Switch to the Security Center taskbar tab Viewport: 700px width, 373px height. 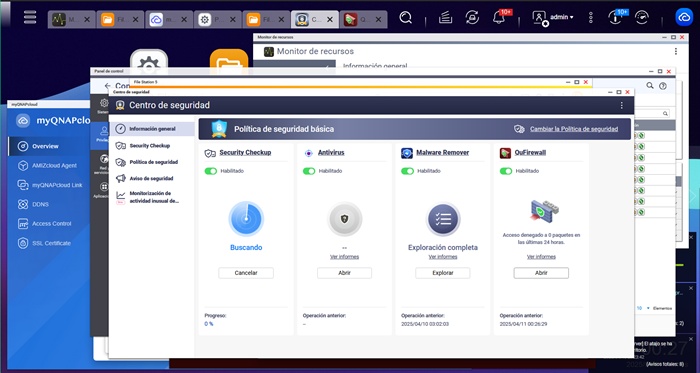click(315, 20)
